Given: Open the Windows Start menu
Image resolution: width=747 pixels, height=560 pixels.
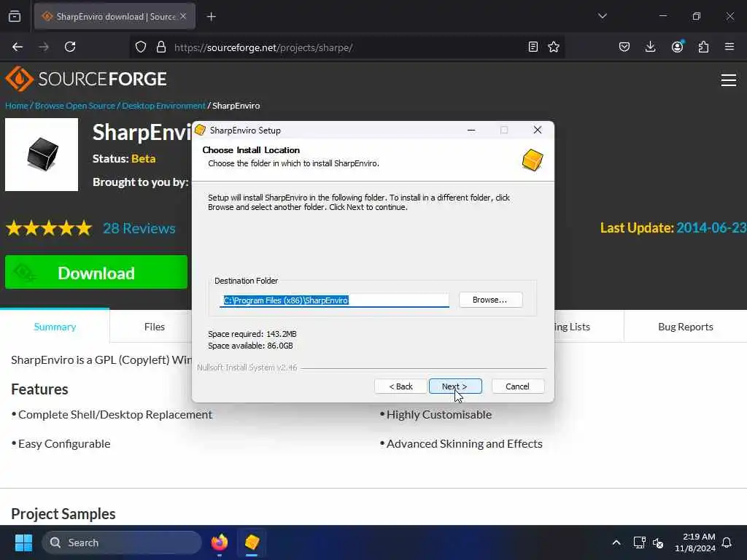Looking at the screenshot, I should tap(23, 542).
